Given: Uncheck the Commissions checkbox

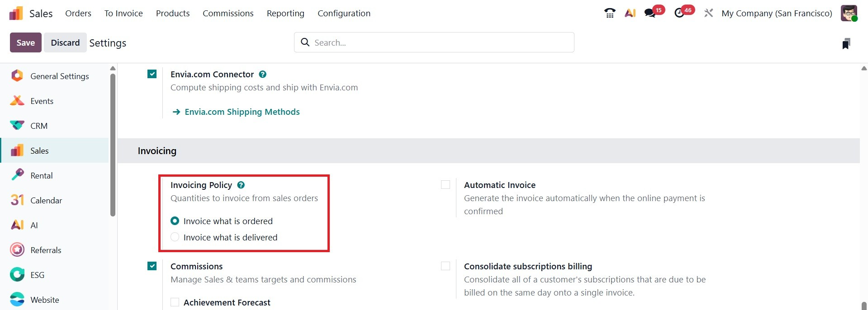Looking at the screenshot, I should click(x=152, y=266).
